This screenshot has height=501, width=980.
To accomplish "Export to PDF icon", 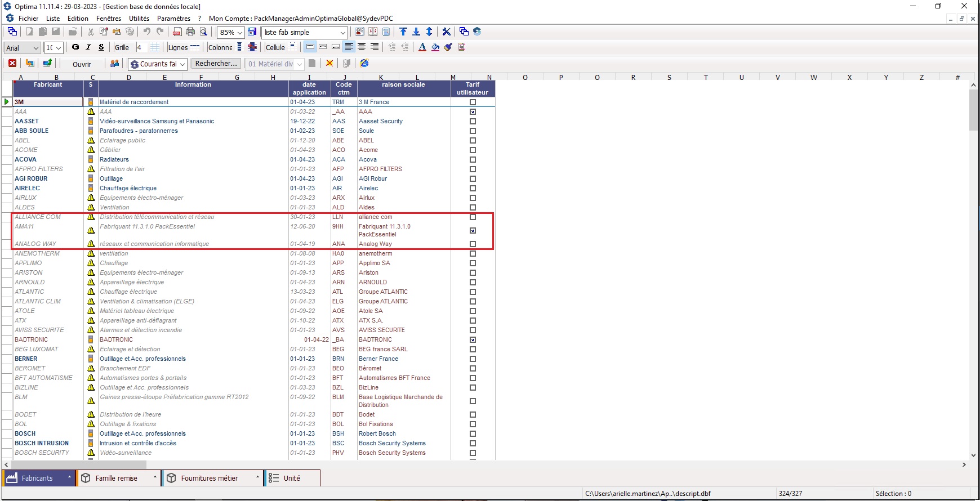I will click(177, 32).
